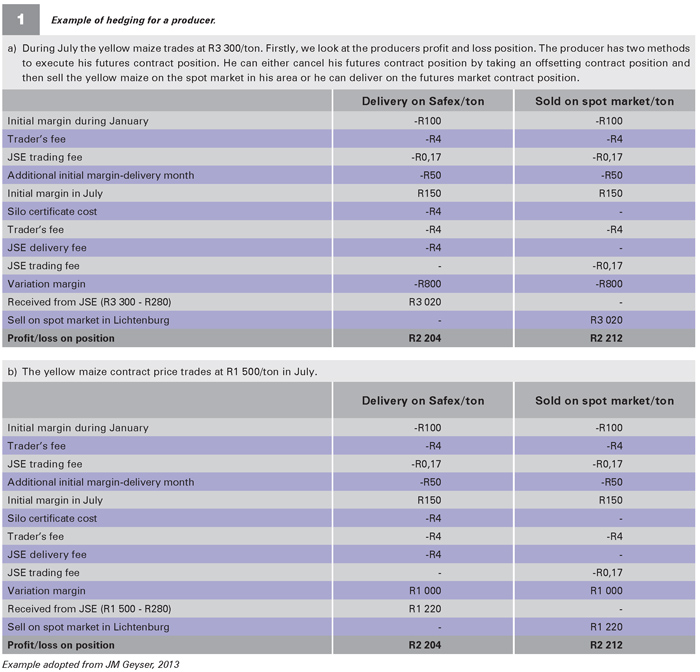Click the paragraph b) about R1 500/ton in July
Screen dimensions: 700x672
pyautogui.click(x=162, y=371)
